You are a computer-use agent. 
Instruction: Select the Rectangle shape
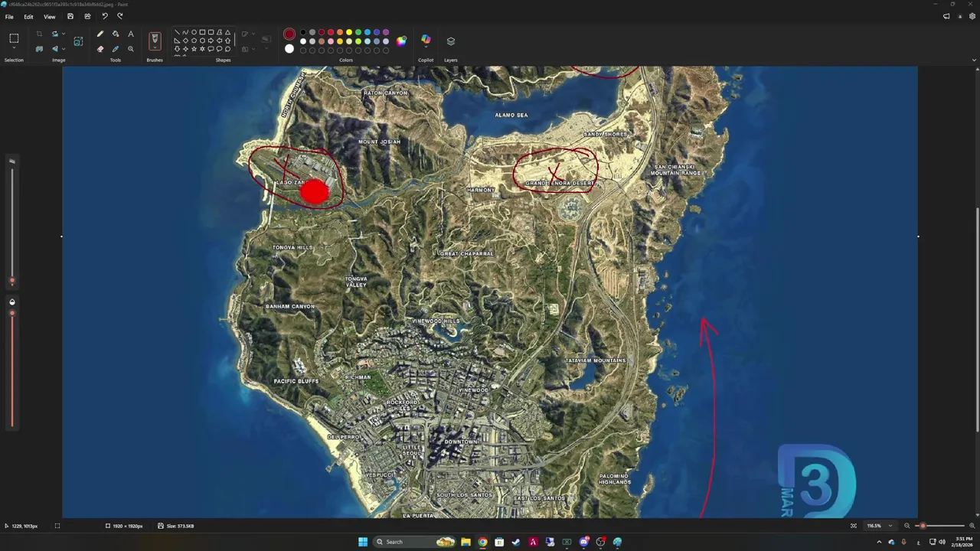click(202, 32)
